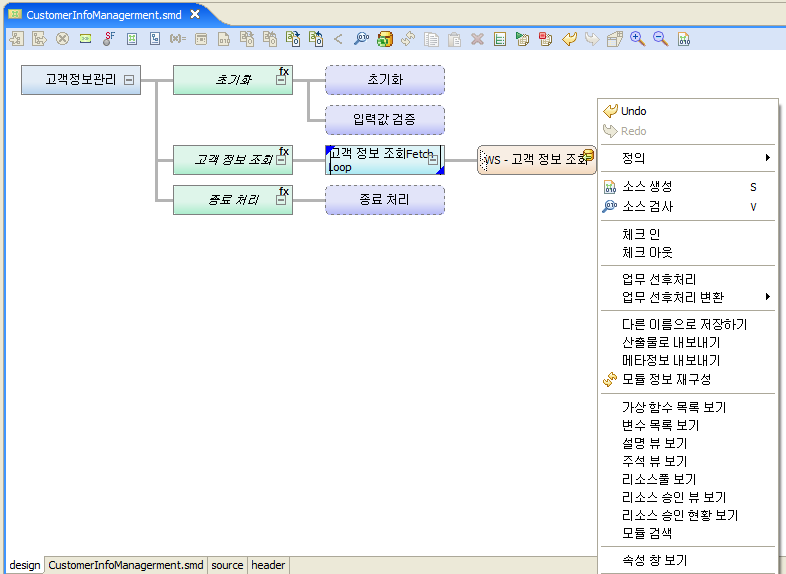786x574 pixels.
Task: Choose 소스 생성 from the context menu
Action: click(x=647, y=187)
